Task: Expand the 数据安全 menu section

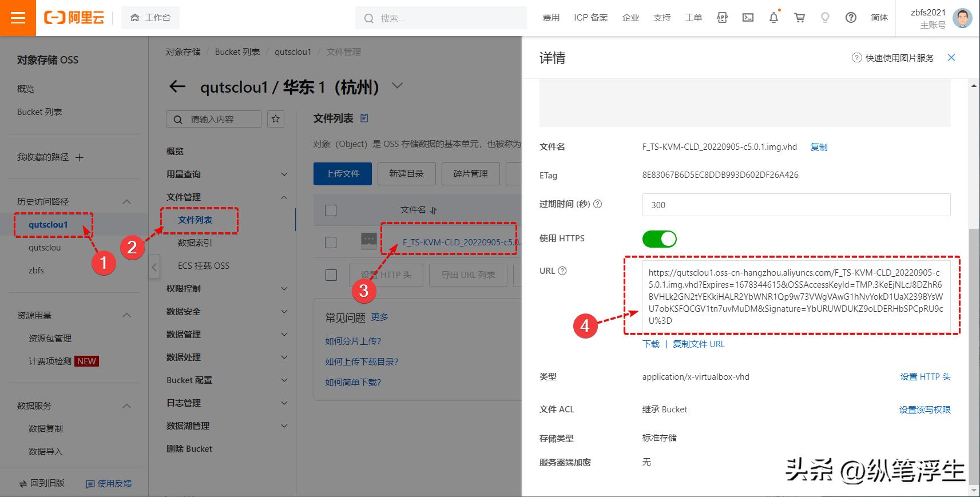Action: (x=284, y=312)
